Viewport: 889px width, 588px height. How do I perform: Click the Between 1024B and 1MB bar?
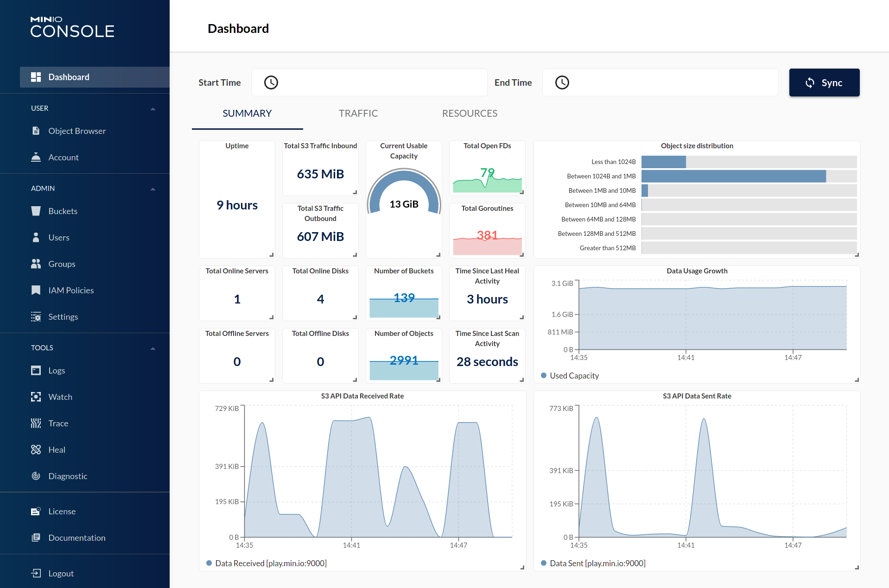click(x=733, y=177)
